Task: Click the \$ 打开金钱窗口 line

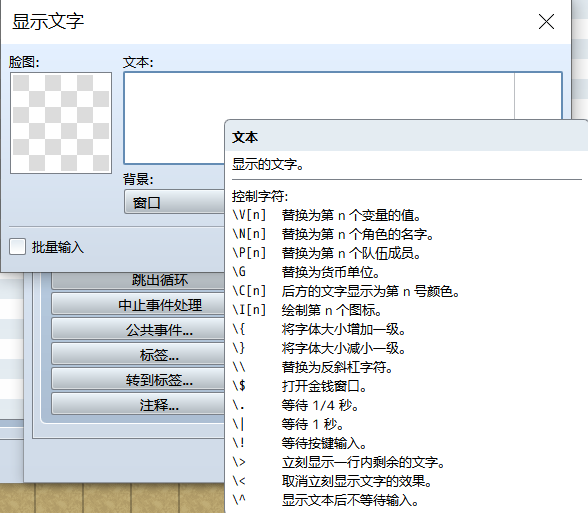Action: tap(300, 386)
